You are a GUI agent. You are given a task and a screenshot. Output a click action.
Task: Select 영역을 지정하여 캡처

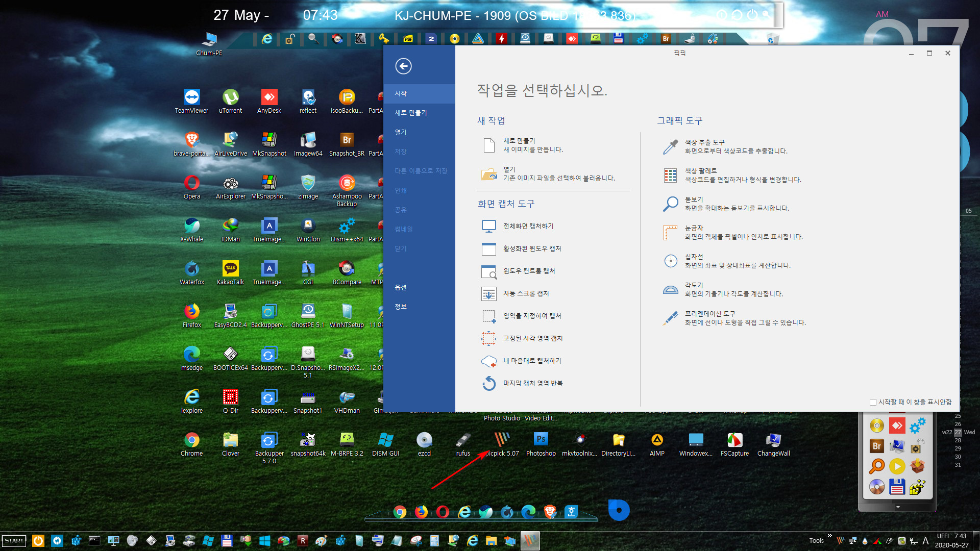coord(521,316)
